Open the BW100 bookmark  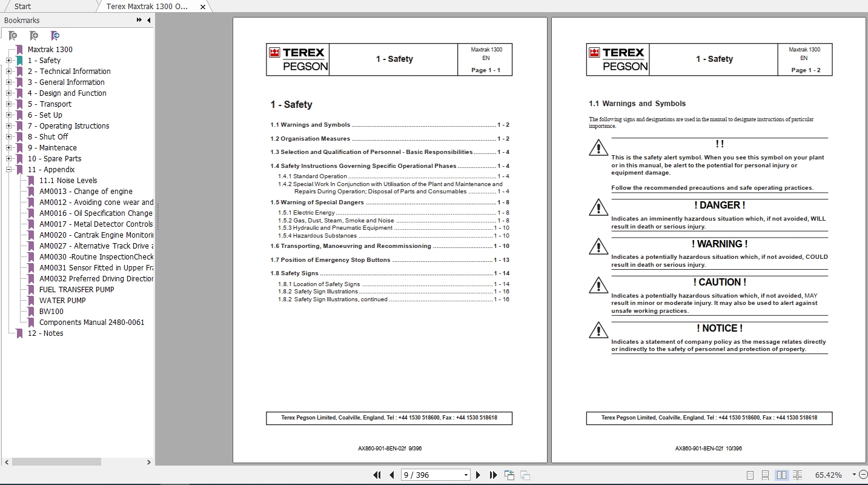[51, 312]
